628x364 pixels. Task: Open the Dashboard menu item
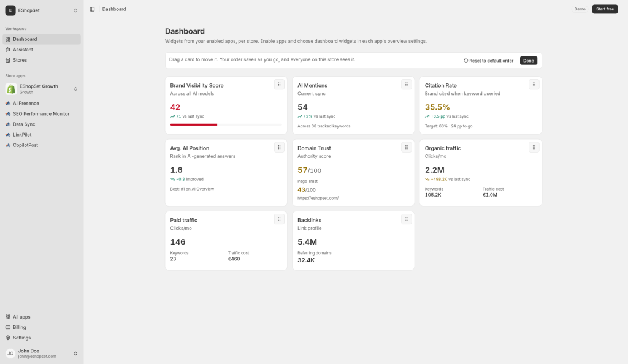pyautogui.click(x=42, y=39)
